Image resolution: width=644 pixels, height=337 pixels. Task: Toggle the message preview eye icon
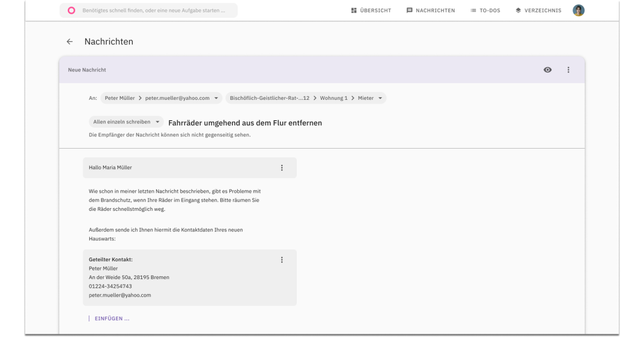pyautogui.click(x=548, y=70)
